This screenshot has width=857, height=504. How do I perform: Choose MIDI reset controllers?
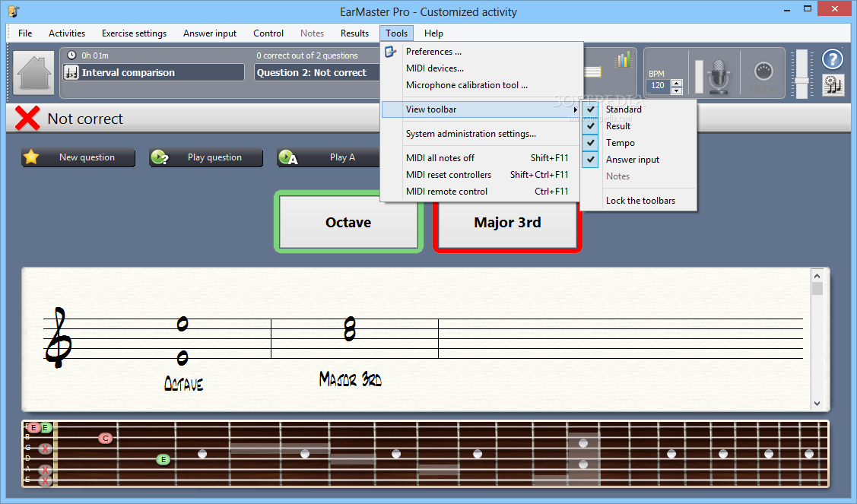point(481,175)
